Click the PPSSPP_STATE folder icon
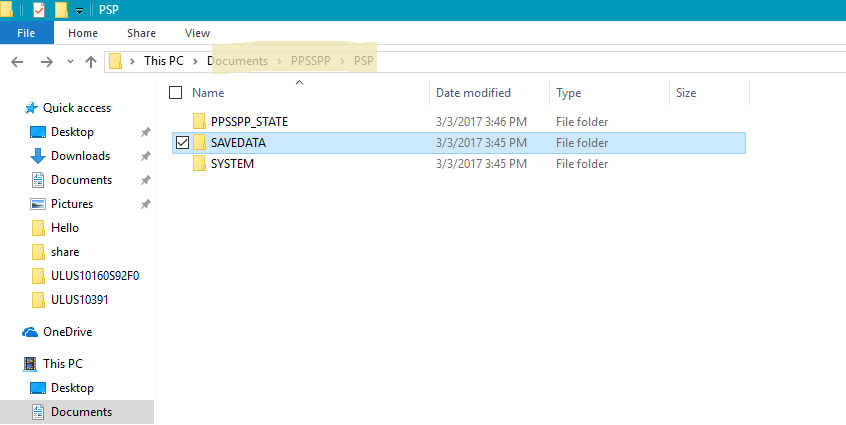Image resolution: width=846 pixels, height=425 pixels. pos(199,122)
